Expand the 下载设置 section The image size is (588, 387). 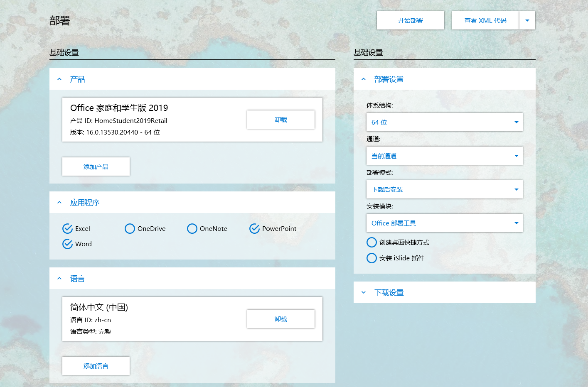(364, 293)
